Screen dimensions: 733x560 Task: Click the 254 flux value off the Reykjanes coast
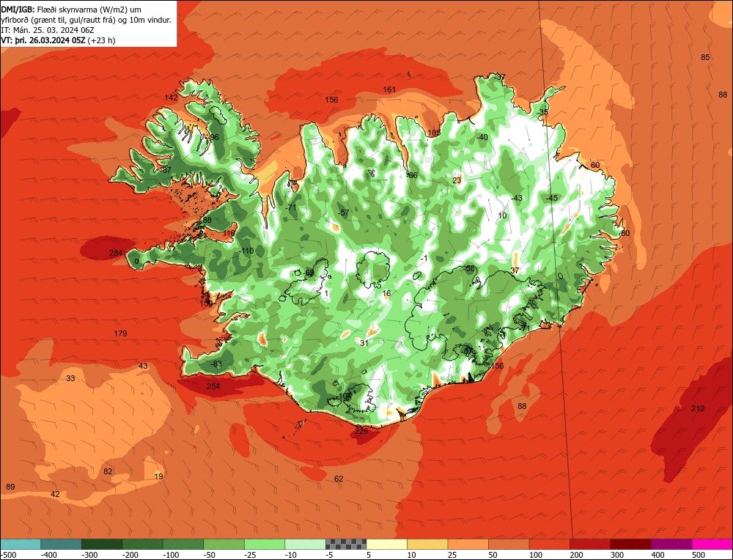tap(213, 386)
